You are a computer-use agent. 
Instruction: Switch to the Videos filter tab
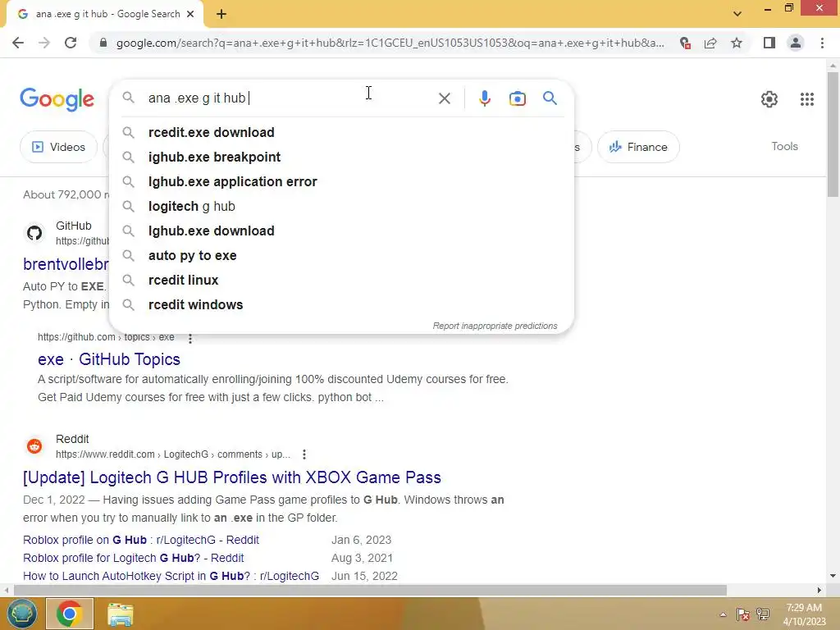tap(58, 147)
